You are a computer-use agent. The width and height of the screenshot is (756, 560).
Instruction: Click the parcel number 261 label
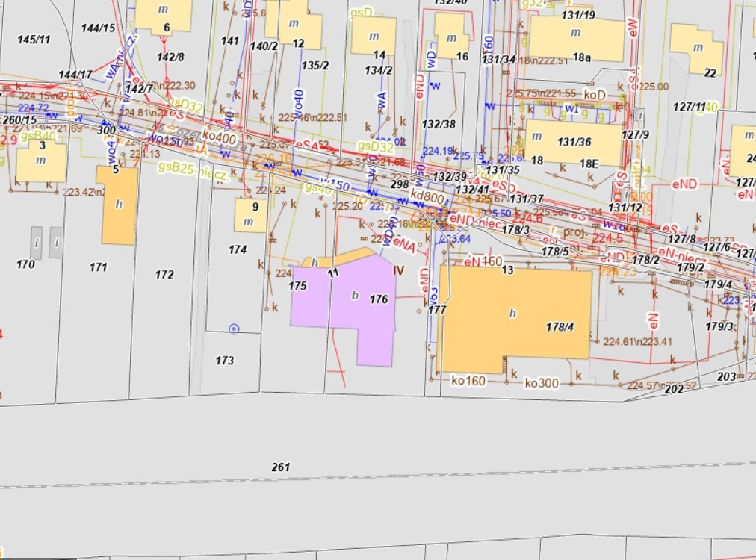pyautogui.click(x=280, y=467)
